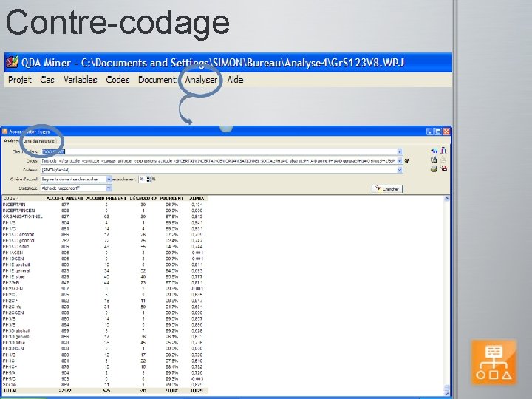Click the red icon beside the printer

[x=443, y=168]
